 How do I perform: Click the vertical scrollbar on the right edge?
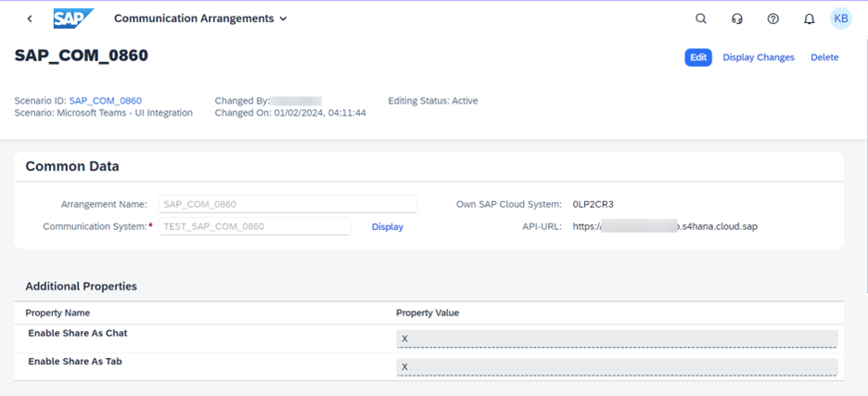point(866,166)
